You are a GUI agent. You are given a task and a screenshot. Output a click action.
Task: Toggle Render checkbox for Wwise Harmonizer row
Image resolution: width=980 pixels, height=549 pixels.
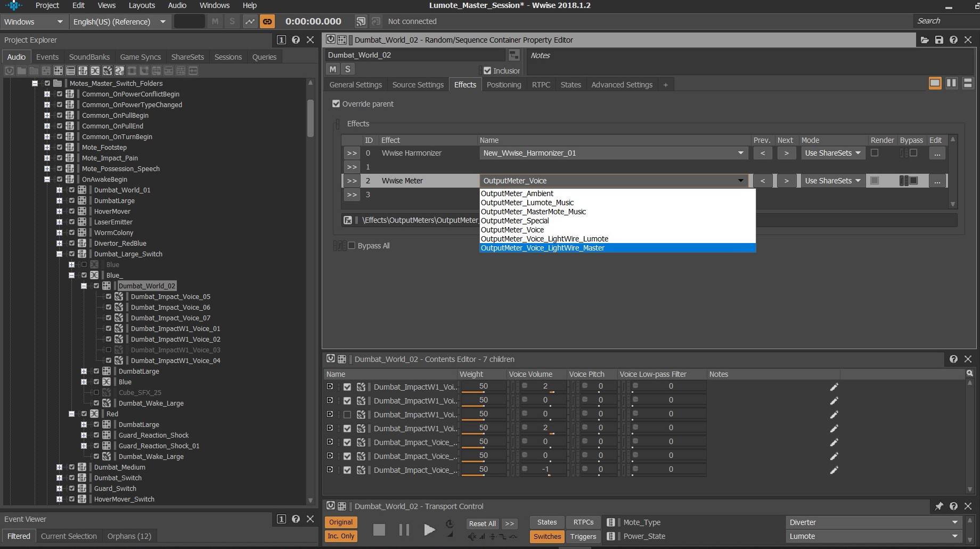pyautogui.click(x=875, y=153)
